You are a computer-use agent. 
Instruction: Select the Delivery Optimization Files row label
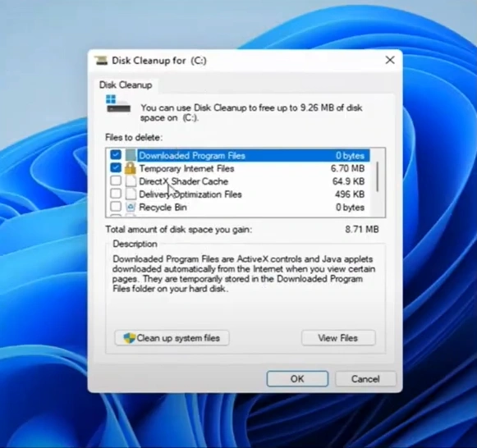point(190,194)
